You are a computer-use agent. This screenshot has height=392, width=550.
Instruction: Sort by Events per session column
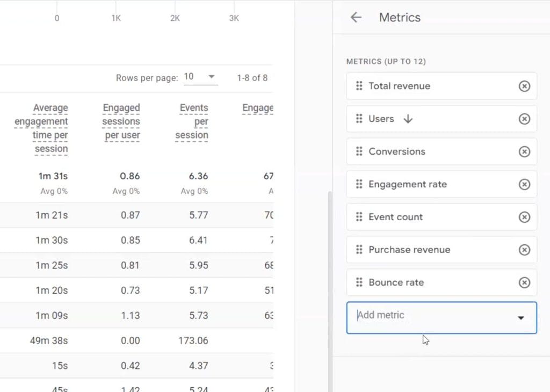tap(192, 121)
